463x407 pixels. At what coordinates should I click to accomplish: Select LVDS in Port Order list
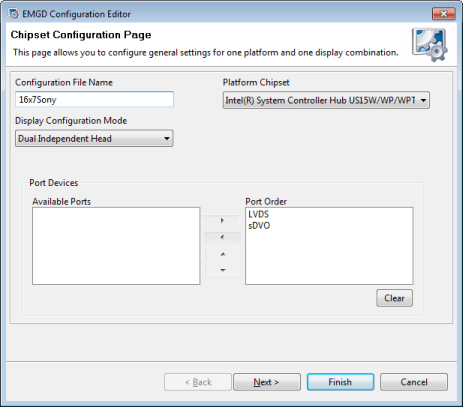259,214
